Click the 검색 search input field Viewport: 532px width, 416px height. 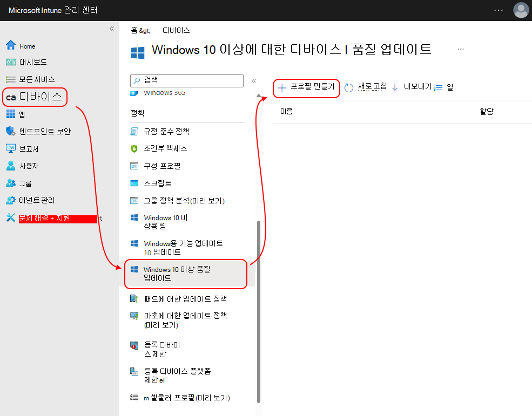[186, 80]
